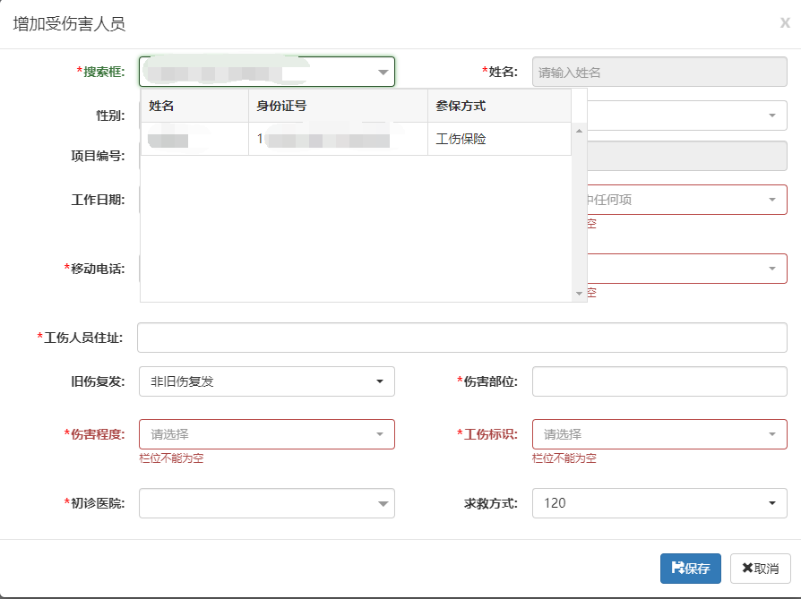The height and width of the screenshot is (599, 801).
Task: Click the 姓名 column header in results list
Action: tap(194, 106)
